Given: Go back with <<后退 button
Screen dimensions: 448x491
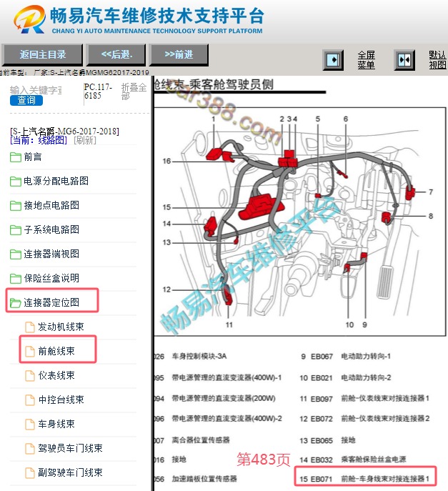Looking at the screenshot, I should pos(116,55).
